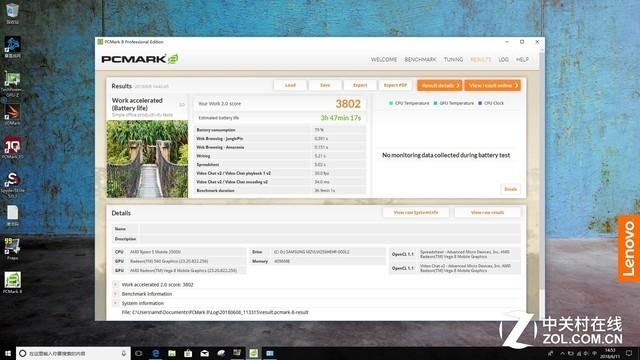640x360 pixels.
Task: Click the Export button
Action: coord(360,85)
